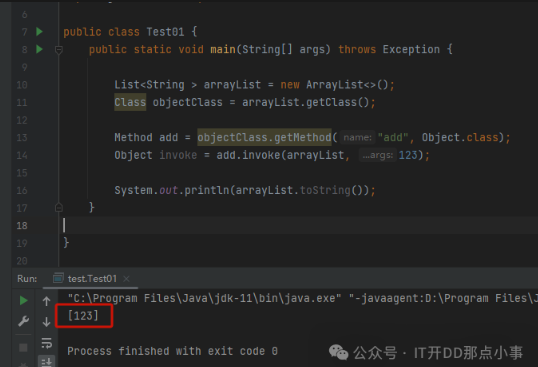The width and height of the screenshot is (538, 367).
Task: Toggle scroll to end in Run console
Action: tap(46, 361)
